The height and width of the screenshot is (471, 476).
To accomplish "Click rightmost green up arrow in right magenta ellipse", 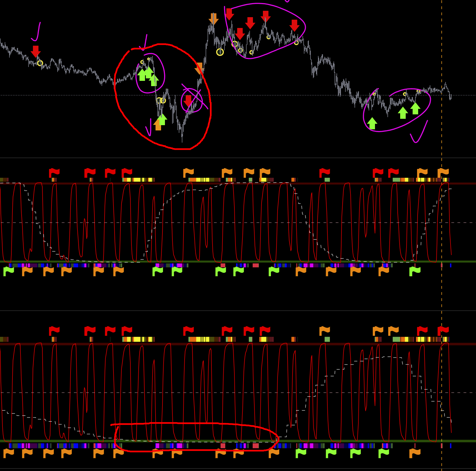I will click(415, 108).
